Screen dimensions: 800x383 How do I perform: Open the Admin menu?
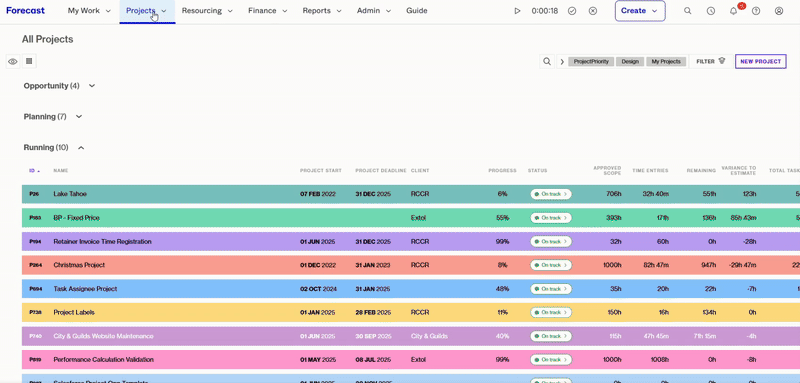(373, 11)
